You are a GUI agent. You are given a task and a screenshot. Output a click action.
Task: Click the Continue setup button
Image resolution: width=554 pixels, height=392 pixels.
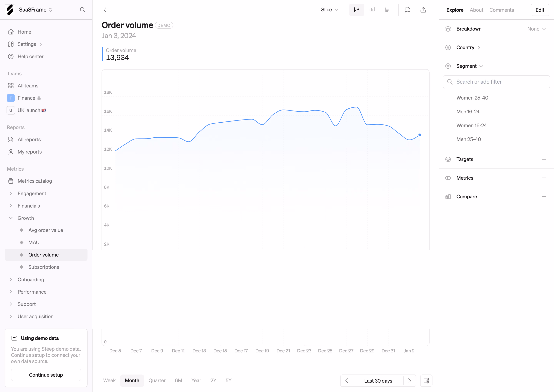pyautogui.click(x=46, y=375)
